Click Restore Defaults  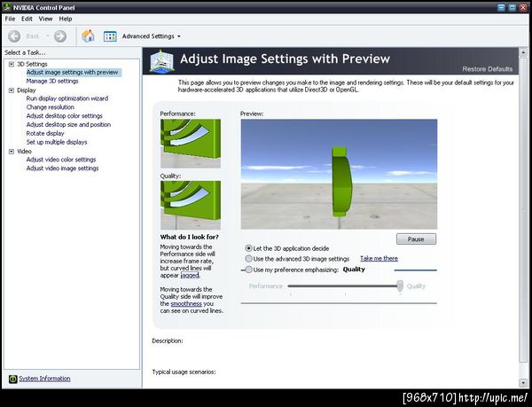[487, 69]
